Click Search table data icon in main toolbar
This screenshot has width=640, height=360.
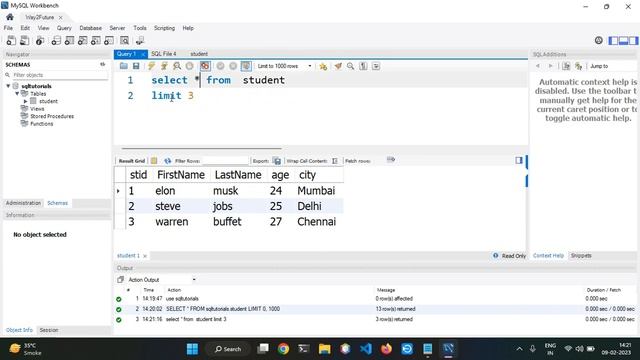pos(125,40)
